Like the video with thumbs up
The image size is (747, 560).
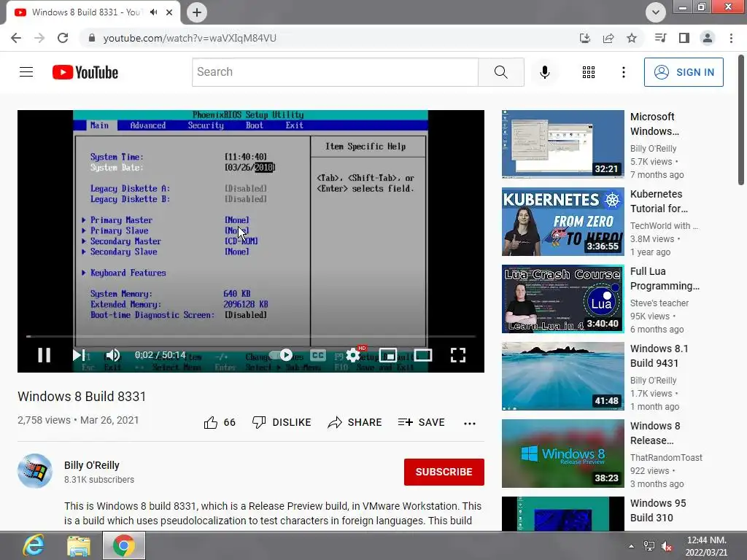click(220, 422)
